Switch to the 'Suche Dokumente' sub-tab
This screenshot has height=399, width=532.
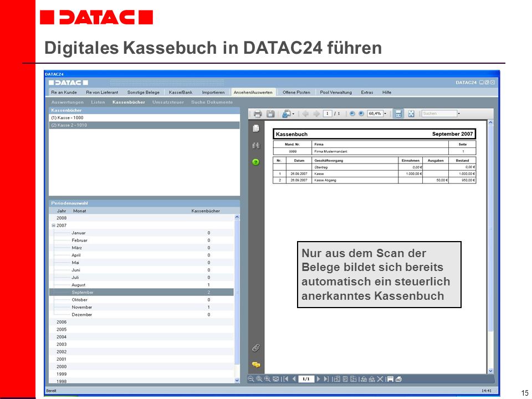[x=212, y=102]
